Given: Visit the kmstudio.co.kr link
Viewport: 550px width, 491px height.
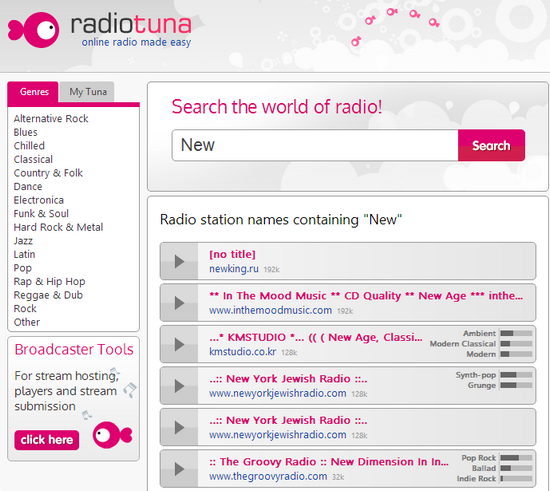Looking at the screenshot, I should [x=242, y=352].
